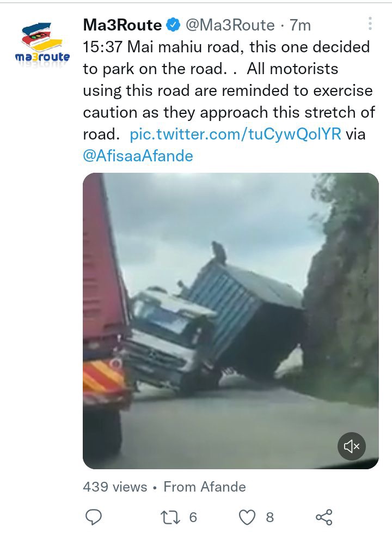Reply to the tweet via comment icon
The height and width of the screenshot is (539, 392).
[x=93, y=517]
